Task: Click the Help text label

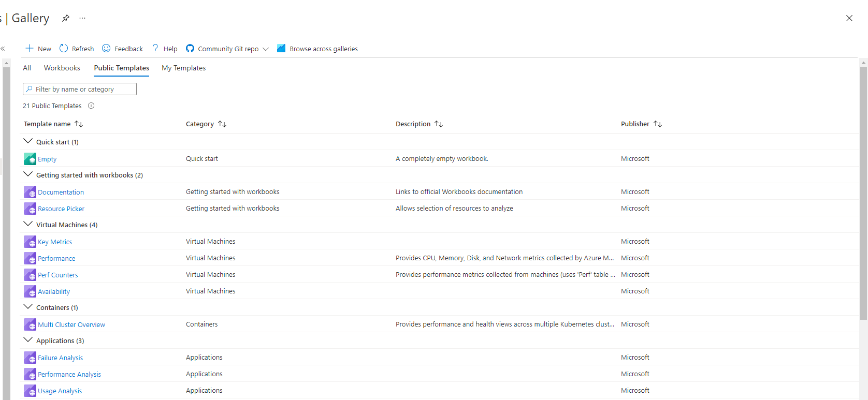Action: pos(170,49)
